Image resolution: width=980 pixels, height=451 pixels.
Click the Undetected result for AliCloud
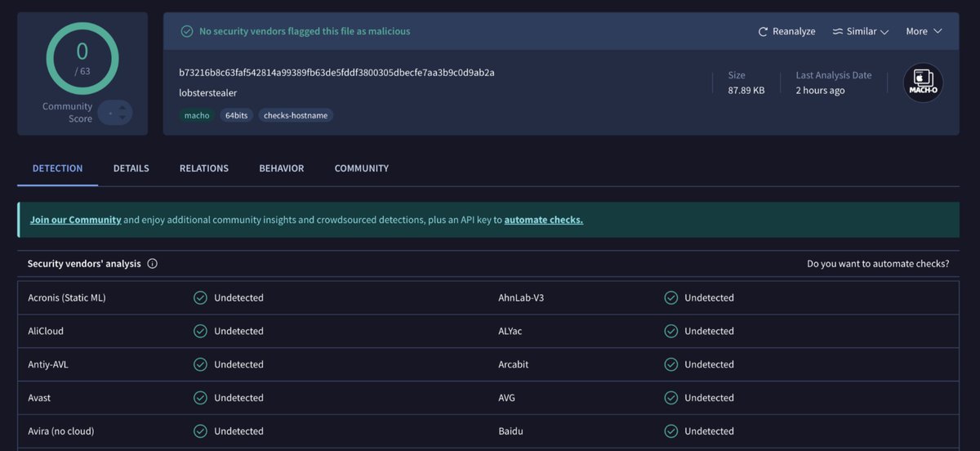[x=238, y=331]
